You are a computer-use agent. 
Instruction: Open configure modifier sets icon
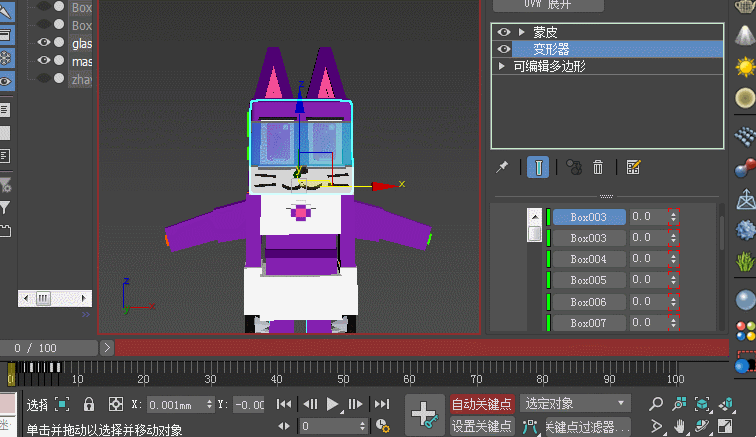click(x=633, y=167)
